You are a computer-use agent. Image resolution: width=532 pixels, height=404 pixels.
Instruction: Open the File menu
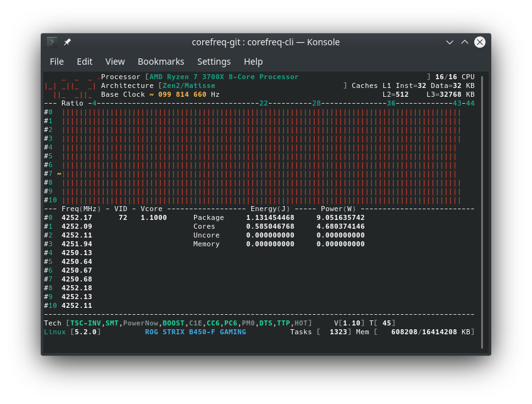point(57,62)
